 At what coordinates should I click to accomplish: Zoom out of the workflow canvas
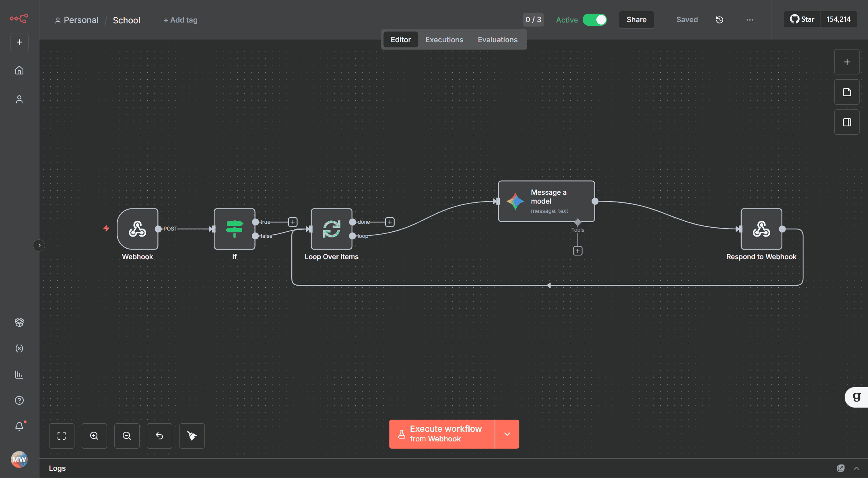point(127,436)
